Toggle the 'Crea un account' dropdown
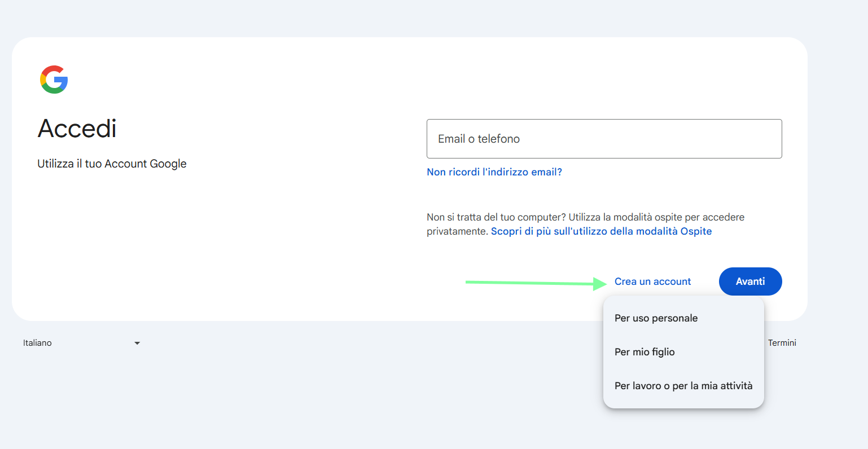 point(652,281)
